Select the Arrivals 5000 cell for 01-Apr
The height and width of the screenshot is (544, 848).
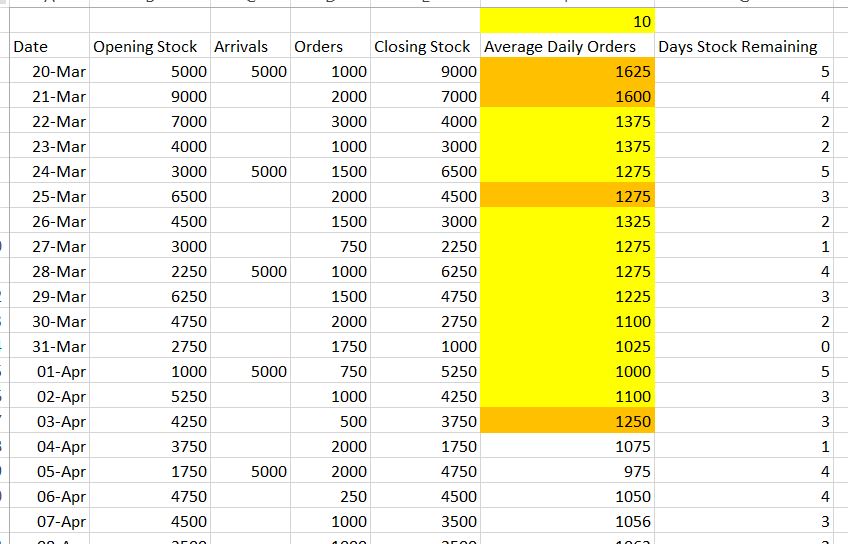point(250,371)
